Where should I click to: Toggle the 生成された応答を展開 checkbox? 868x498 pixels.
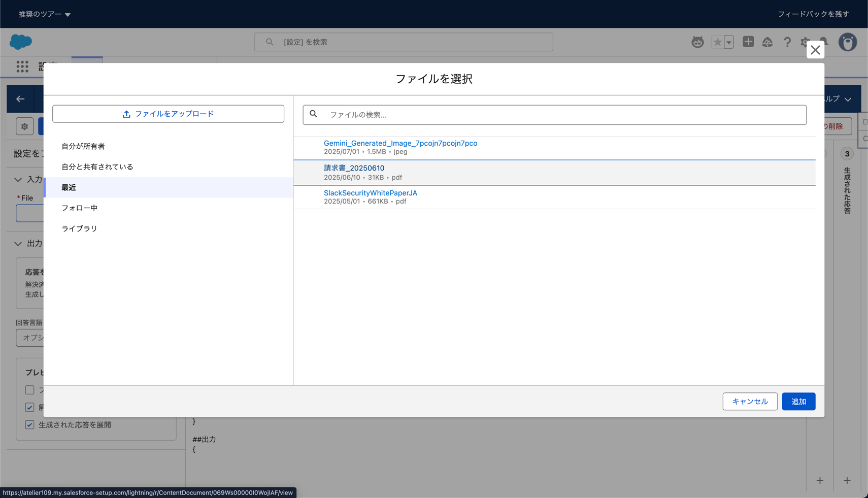(30, 425)
